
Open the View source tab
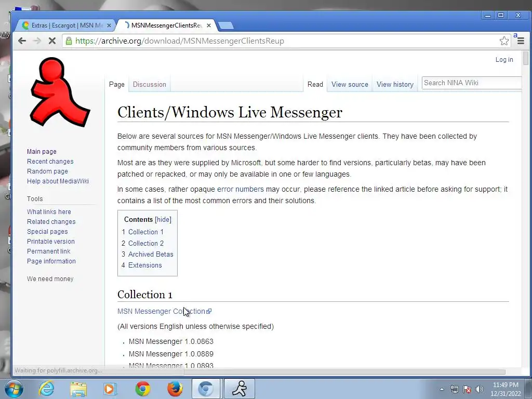350,84
